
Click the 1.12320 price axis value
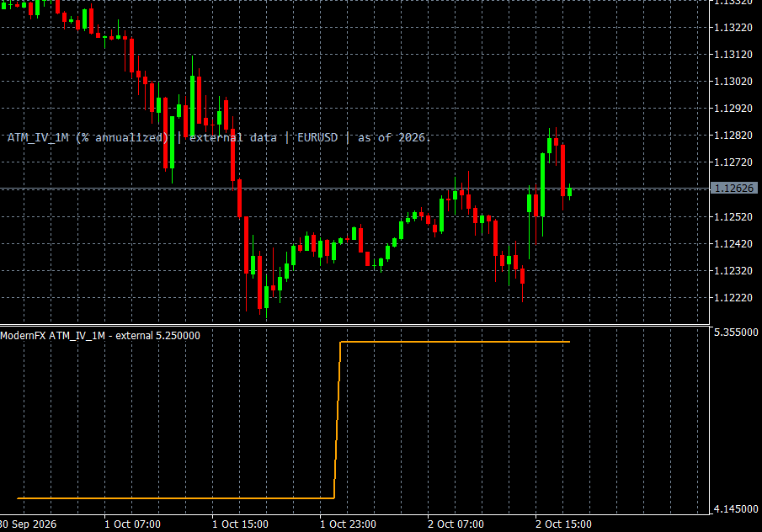[x=733, y=270]
